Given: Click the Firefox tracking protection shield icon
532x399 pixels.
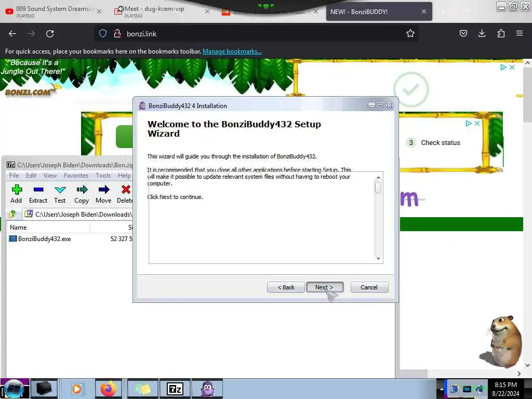Looking at the screenshot, I should click(103, 33).
